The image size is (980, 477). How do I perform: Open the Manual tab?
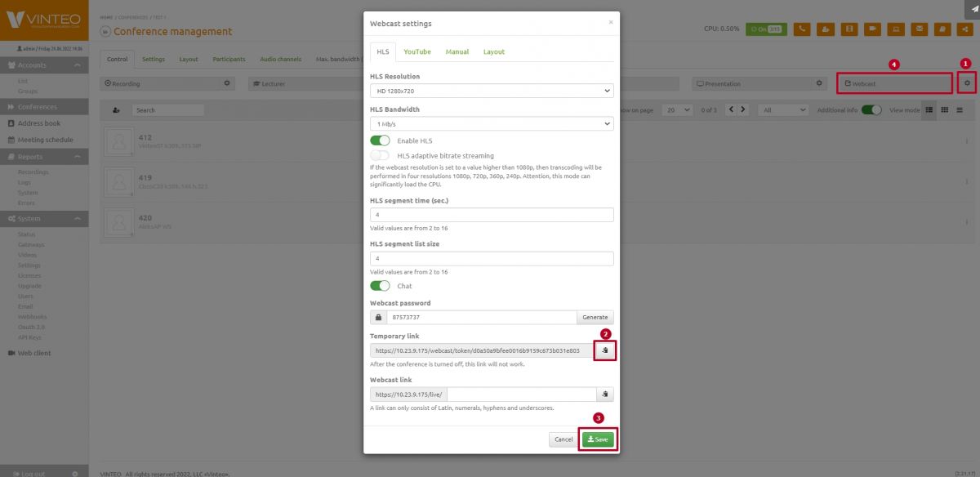tap(457, 51)
